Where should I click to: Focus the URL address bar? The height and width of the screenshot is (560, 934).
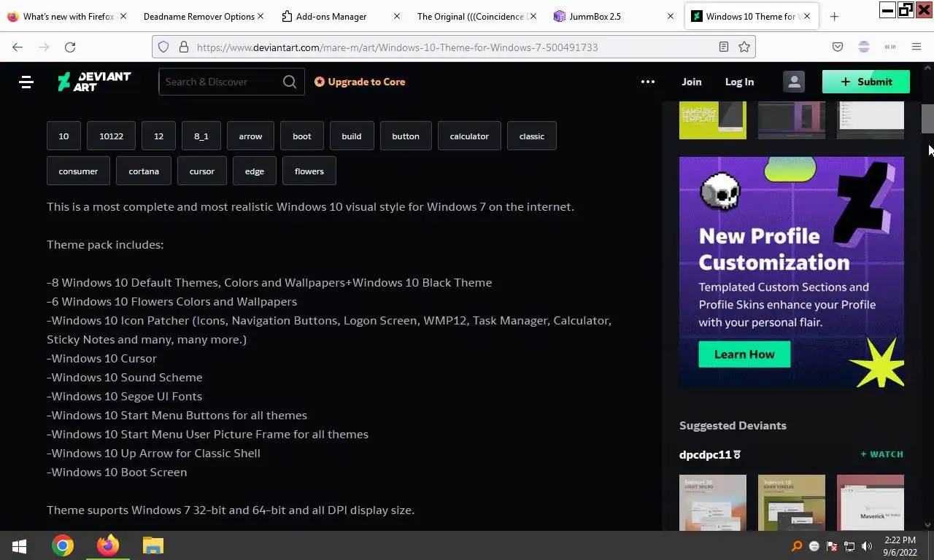pos(452,47)
